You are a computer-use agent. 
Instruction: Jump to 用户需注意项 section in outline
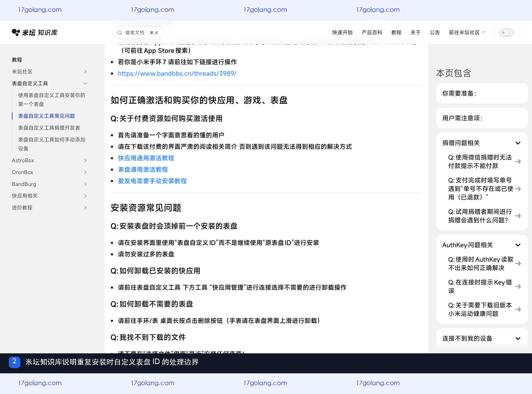(482, 118)
